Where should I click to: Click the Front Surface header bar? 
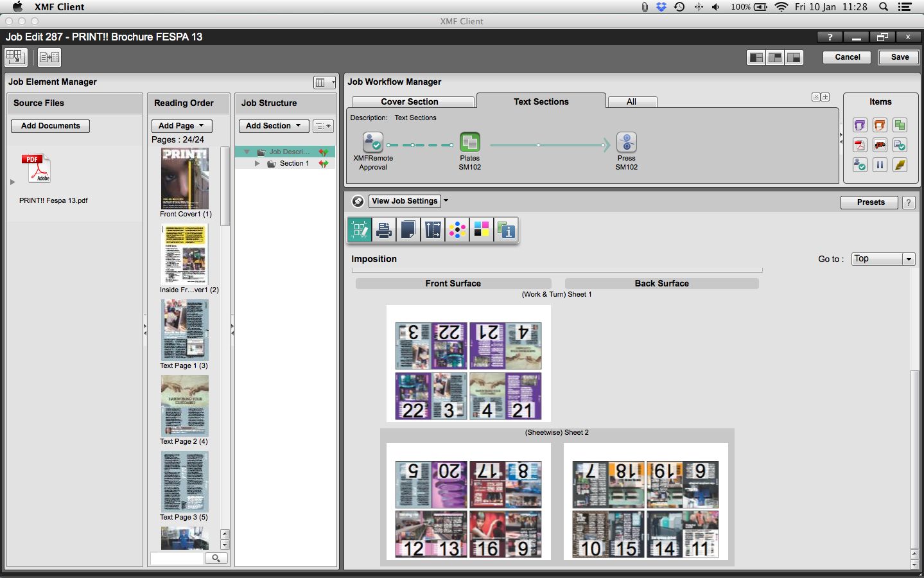(453, 283)
